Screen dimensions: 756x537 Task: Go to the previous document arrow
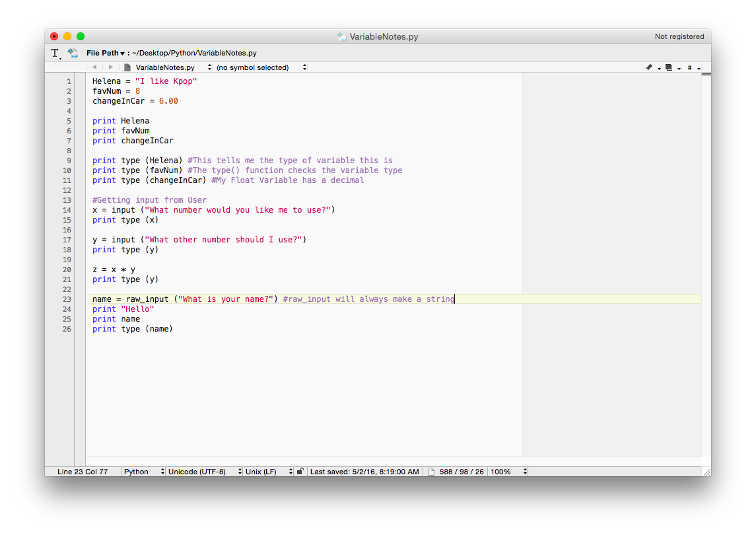pos(94,67)
